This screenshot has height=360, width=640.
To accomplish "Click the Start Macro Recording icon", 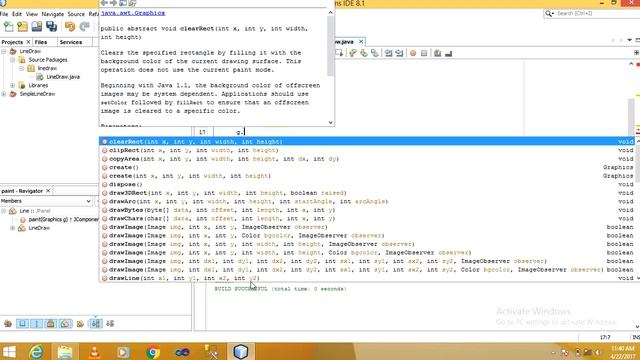I will (x=413, y=53).
